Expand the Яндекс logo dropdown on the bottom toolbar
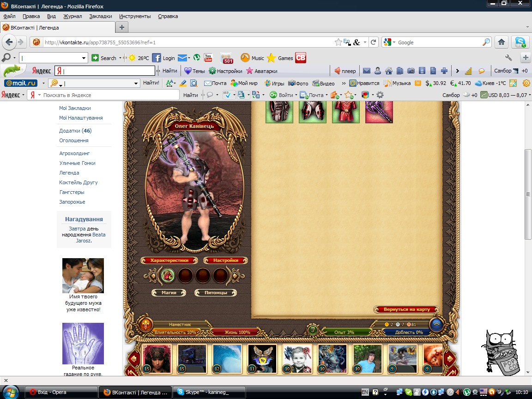The width and height of the screenshot is (532, 399). 23,95
